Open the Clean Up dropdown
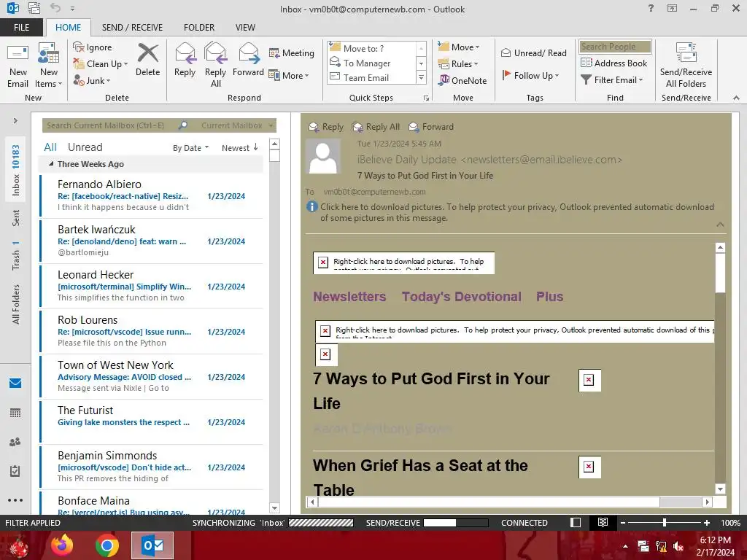This screenshot has width=747, height=560. click(x=101, y=64)
